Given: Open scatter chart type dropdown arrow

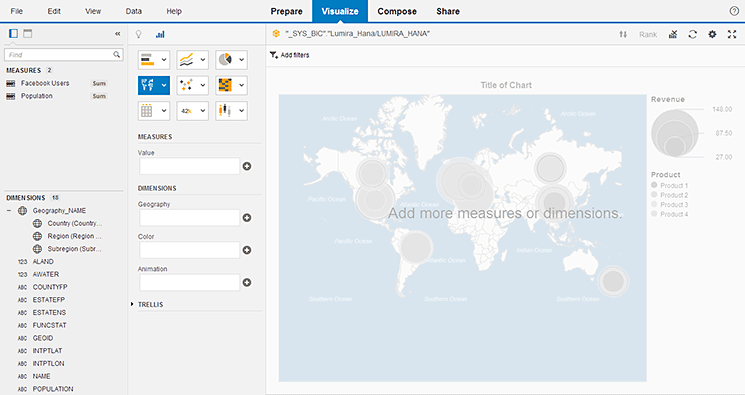Looking at the screenshot, I should point(203,85).
